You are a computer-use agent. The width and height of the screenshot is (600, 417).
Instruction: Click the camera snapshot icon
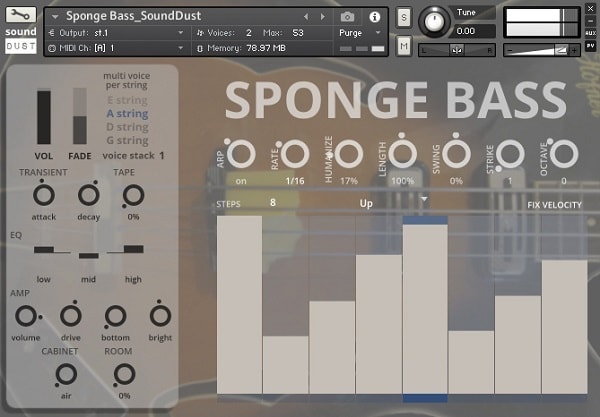pos(347,17)
